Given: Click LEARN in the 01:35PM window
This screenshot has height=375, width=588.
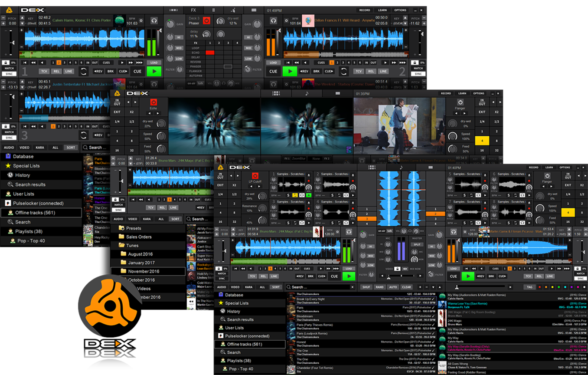Looking at the screenshot, I should [x=462, y=93].
